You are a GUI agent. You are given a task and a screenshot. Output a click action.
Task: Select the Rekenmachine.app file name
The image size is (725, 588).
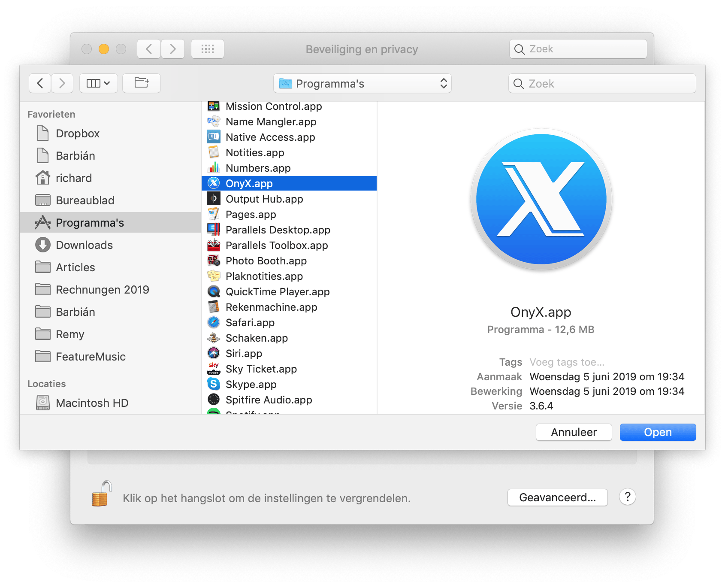[272, 307]
